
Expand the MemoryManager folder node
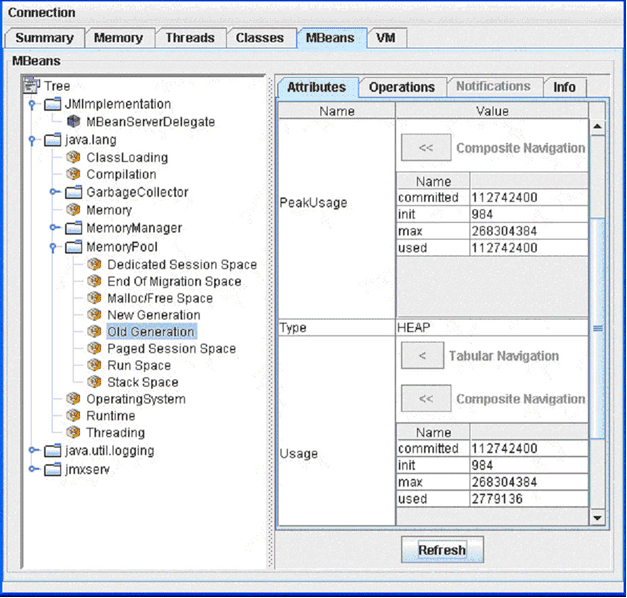(54, 229)
